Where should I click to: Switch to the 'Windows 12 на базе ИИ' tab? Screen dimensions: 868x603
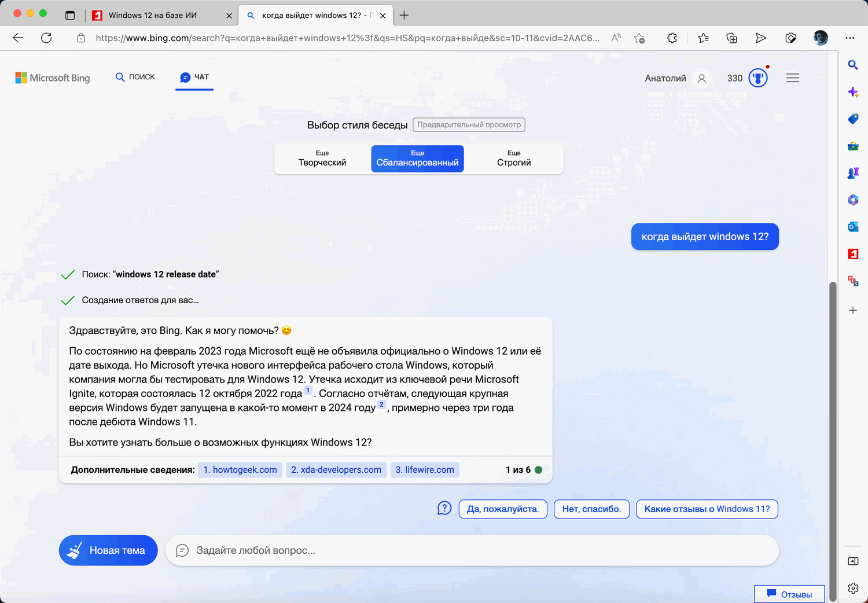click(153, 16)
